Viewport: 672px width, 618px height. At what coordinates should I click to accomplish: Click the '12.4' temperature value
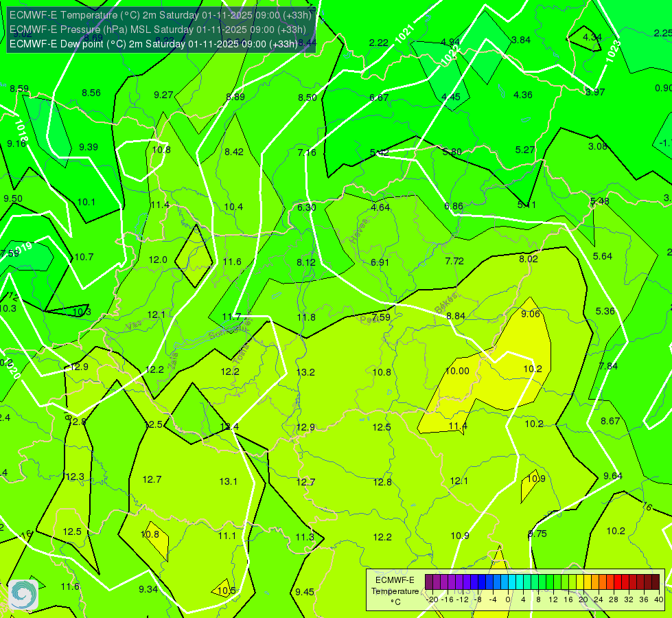click(x=229, y=426)
